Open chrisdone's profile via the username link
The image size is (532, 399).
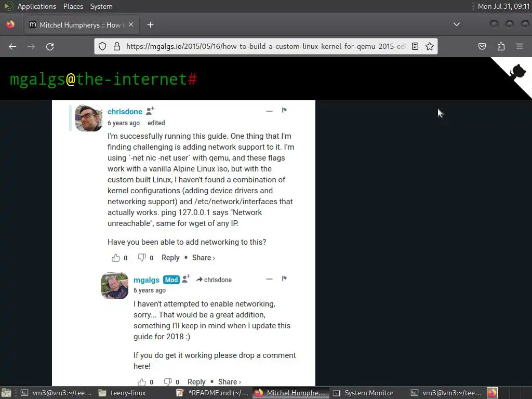[x=125, y=112]
